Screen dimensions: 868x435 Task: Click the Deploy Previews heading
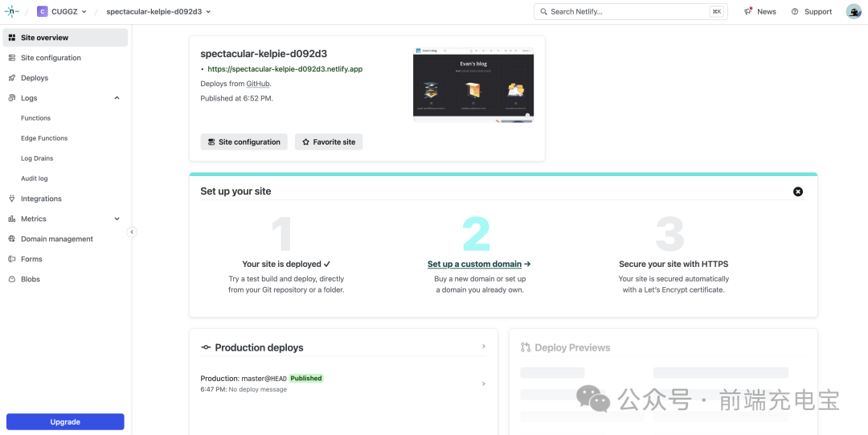572,347
